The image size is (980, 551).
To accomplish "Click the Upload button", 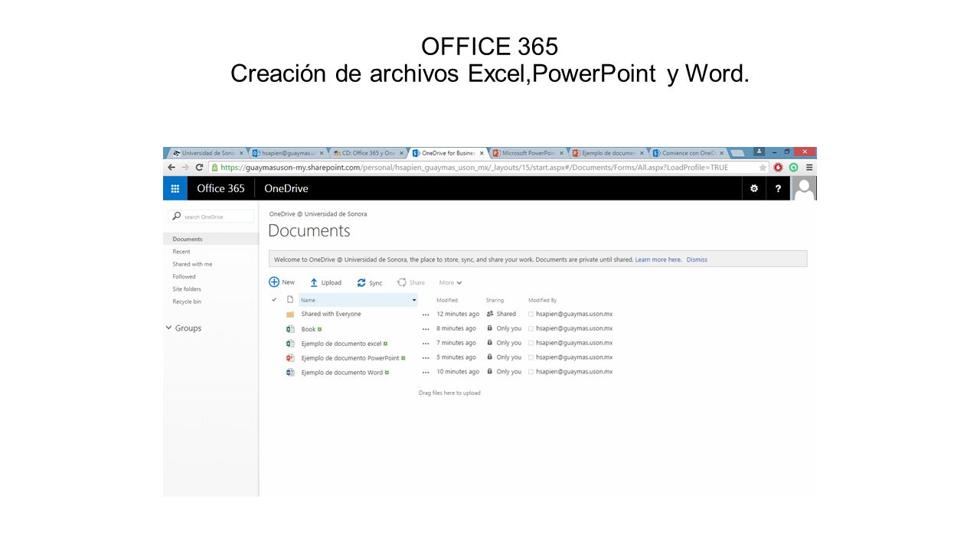I will point(325,282).
